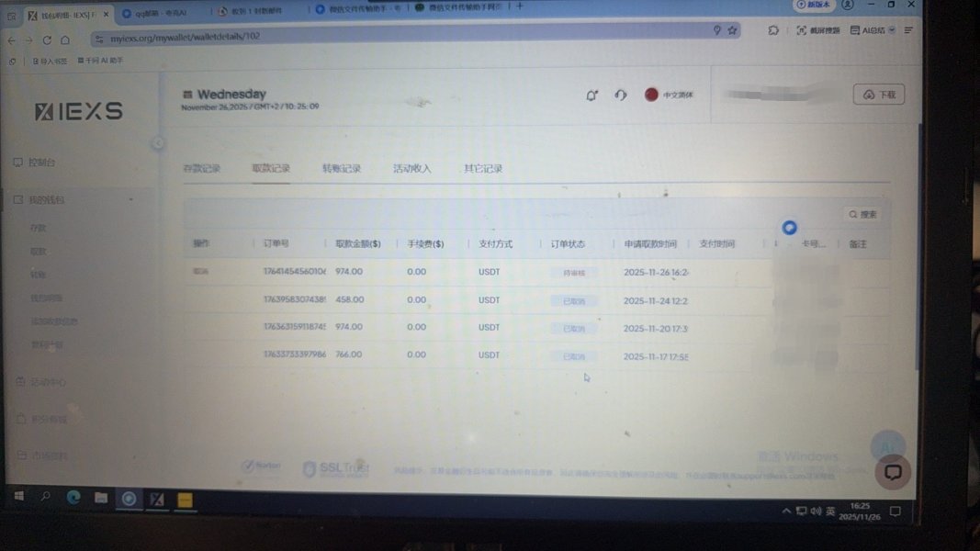This screenshot has height=551, width=980.
Task: Click the 搜索 search button
Action: [x=862, y=214]
